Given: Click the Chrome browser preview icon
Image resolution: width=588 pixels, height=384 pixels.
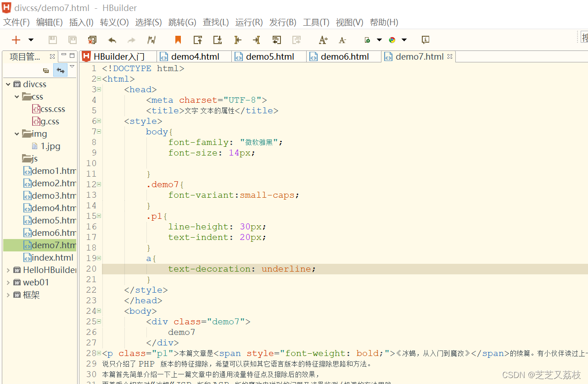Looking at the screenshot, I should [392, 40].
